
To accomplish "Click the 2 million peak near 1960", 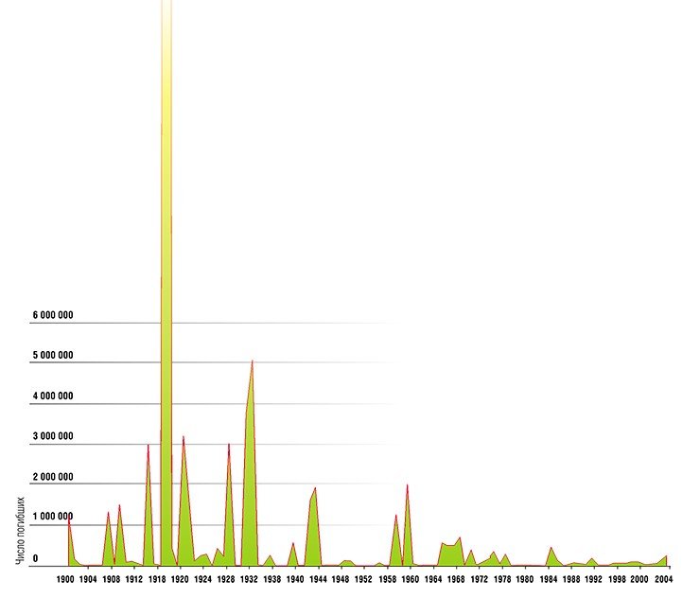I will point(408,527).
